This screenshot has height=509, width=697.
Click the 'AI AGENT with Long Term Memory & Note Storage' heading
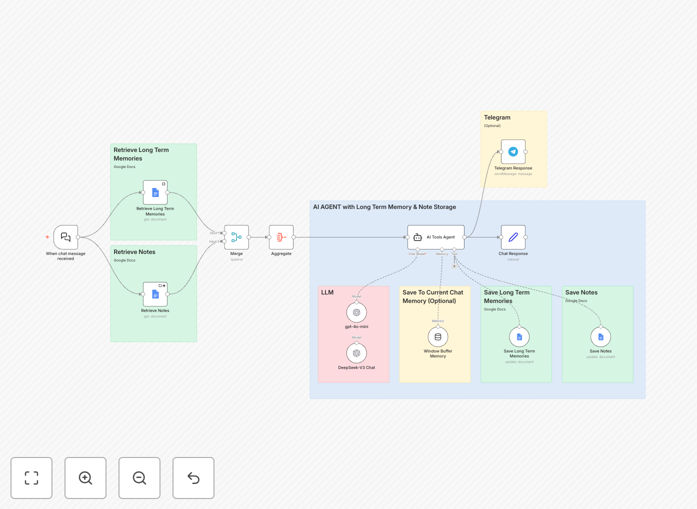pyautogui.click(x=385, y=207)
